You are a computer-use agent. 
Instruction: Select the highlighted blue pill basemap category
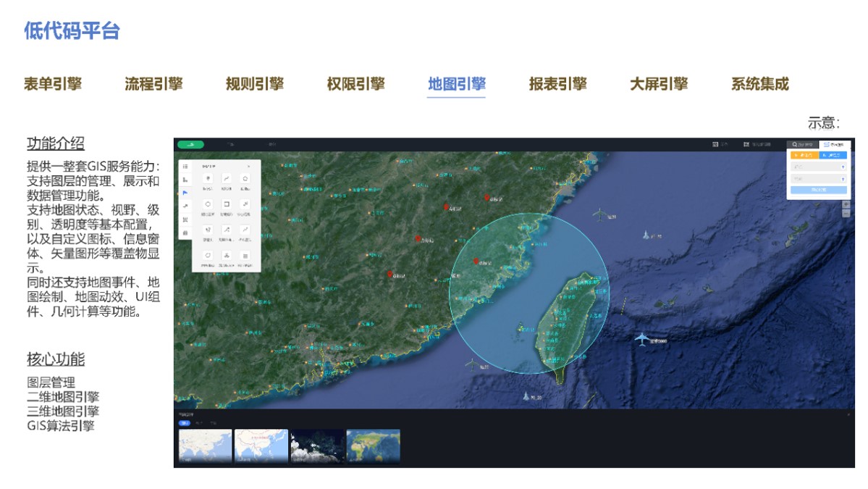point(184,422)
